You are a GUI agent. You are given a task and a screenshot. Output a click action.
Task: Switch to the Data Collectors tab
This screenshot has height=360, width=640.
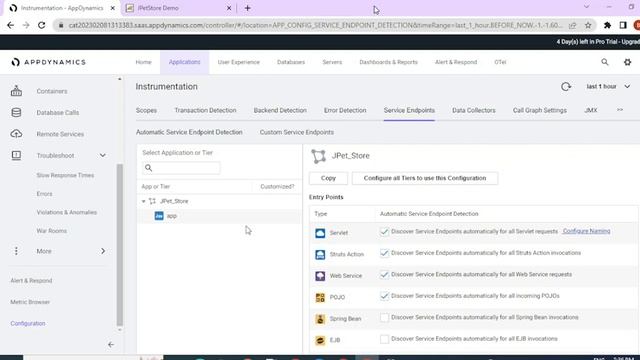tap(473, 110)
